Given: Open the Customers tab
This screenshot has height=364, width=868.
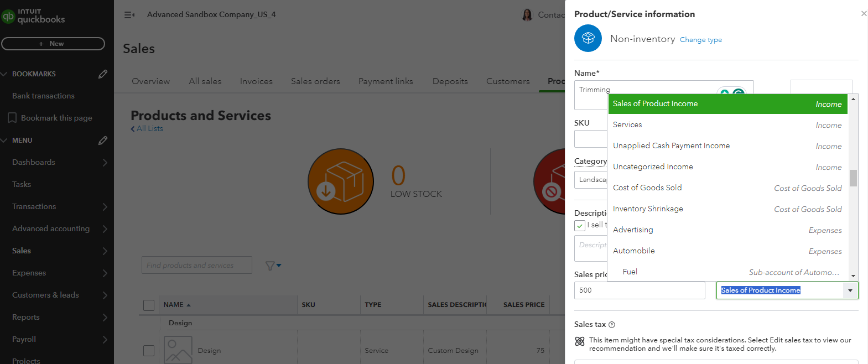Looking at the screenshot, I should (508, 81).
